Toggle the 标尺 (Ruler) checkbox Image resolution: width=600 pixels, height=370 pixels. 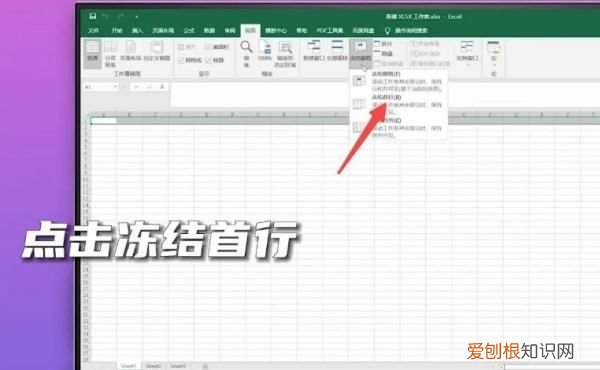186,47
